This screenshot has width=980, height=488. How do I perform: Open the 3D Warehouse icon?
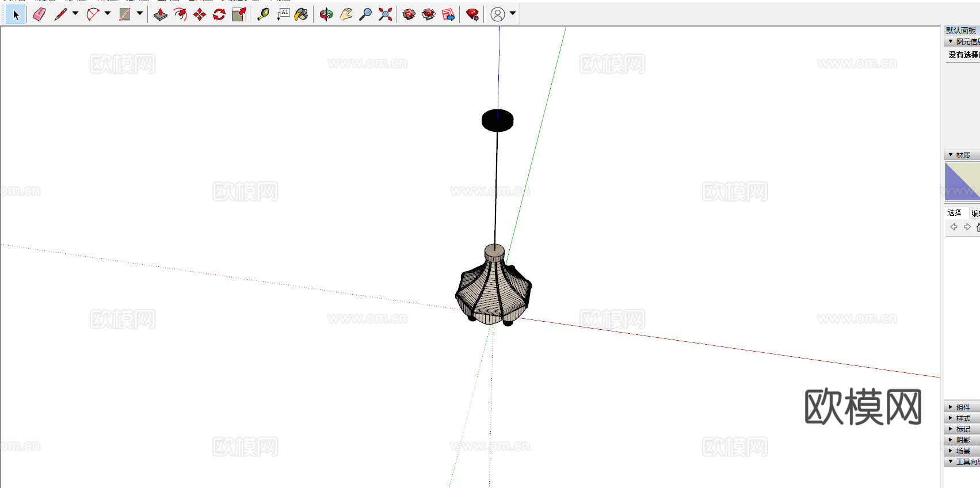[x=409, y=14]
